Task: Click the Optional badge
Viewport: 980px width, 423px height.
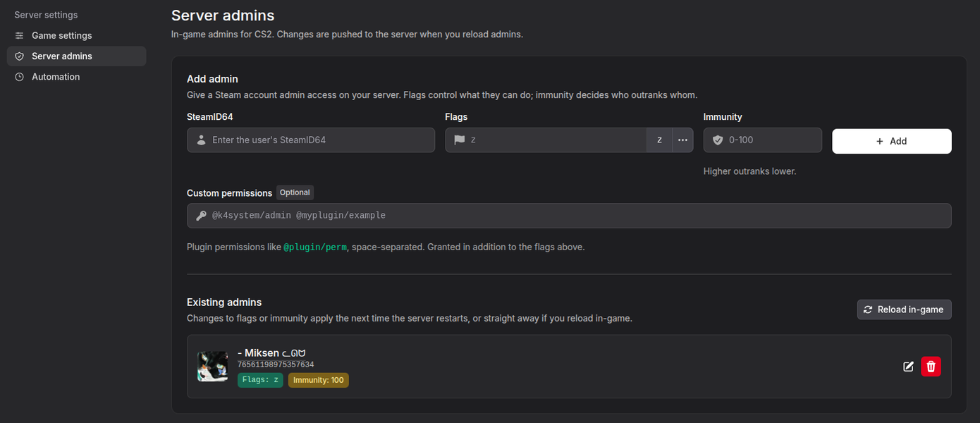Action: click(295, 192)
